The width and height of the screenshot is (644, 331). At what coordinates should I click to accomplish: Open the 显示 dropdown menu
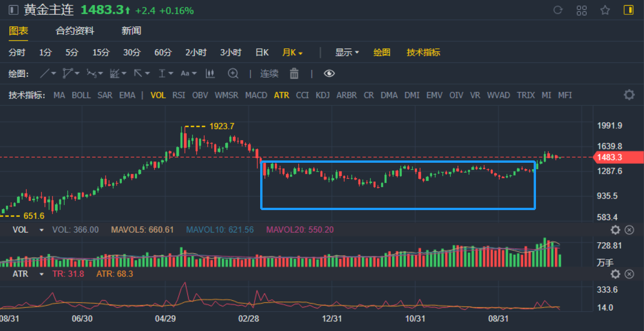pos(347,52)
